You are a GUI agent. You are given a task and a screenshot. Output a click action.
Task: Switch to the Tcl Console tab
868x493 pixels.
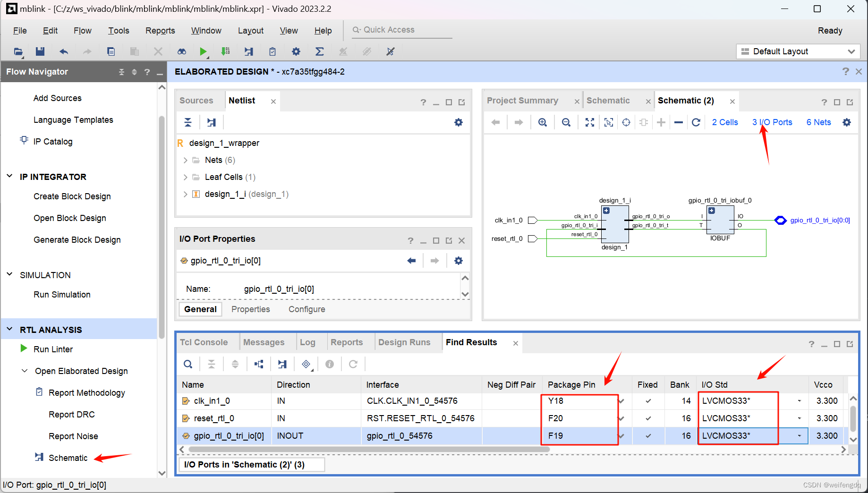click(x=204, y=342)
